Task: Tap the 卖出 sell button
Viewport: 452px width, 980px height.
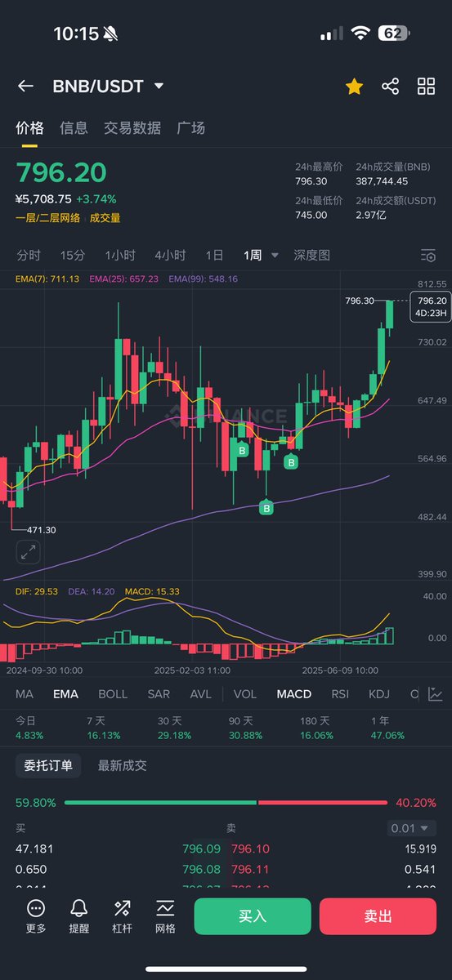Action: coord(378,916)
